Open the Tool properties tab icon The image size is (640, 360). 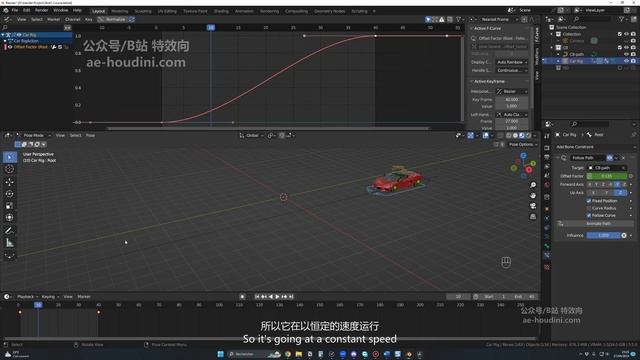(x=547, y=136)
